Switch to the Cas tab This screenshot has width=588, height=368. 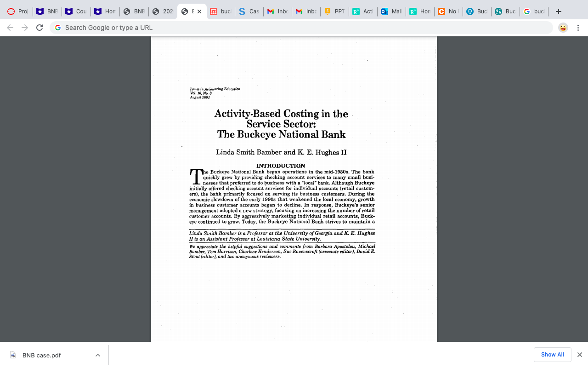point(249,11)
